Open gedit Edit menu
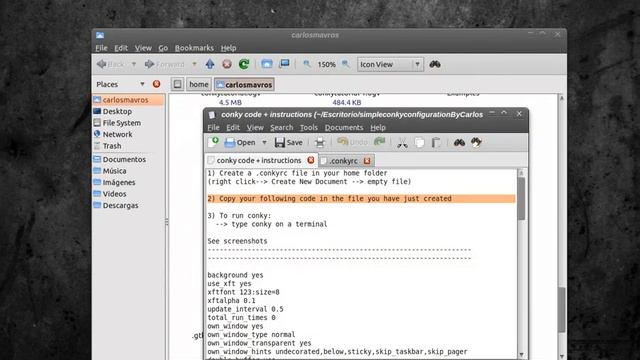Viewport: 640px width, 360px height. [233, 127]
